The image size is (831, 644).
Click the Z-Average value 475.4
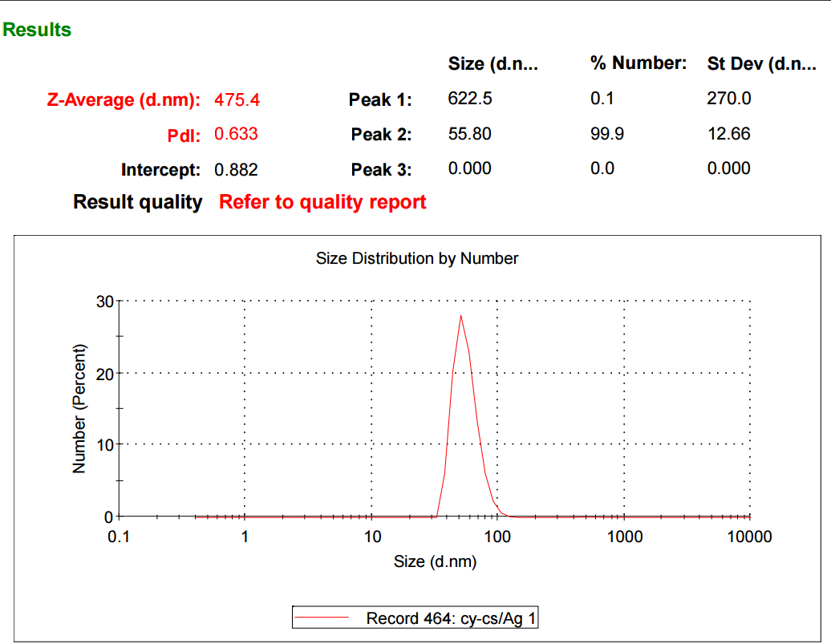pos(237,99)
